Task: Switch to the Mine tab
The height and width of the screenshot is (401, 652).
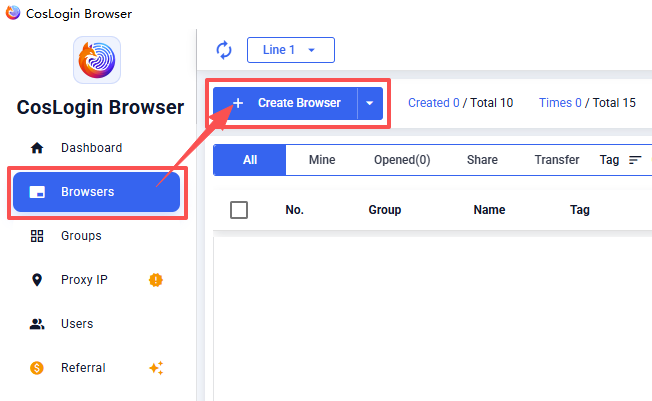Action: point(322,160)
